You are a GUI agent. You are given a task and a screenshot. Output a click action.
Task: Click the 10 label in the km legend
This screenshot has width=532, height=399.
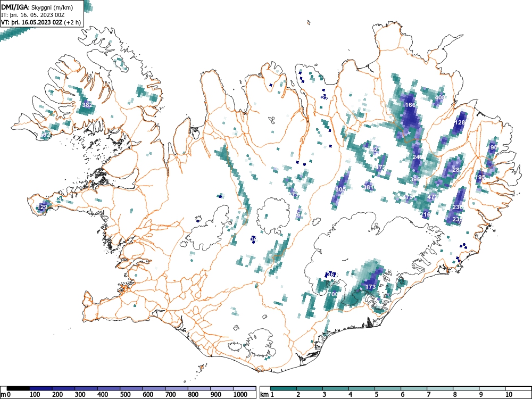point(508,395)
